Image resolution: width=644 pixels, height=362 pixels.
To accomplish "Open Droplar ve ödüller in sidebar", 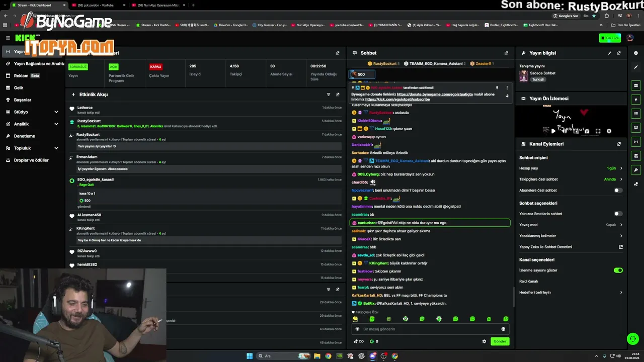I will pyautogui.click(x=33, y=160).
